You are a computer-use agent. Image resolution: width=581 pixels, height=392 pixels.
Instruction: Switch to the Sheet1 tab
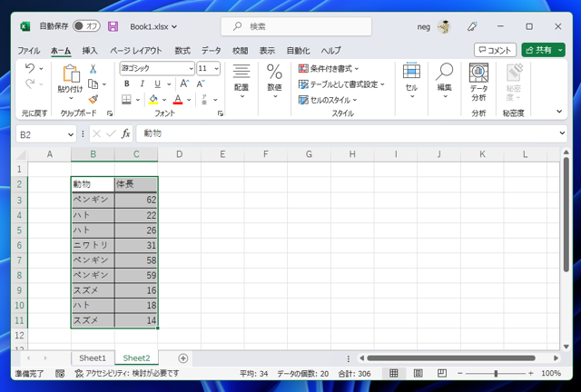pyautogui.click(x=93, y=358)
